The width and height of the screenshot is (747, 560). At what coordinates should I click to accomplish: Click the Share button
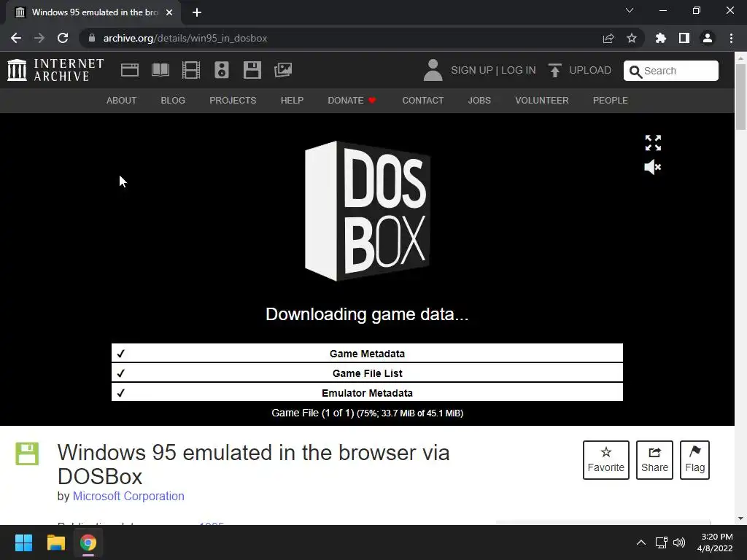coord(654,460)
